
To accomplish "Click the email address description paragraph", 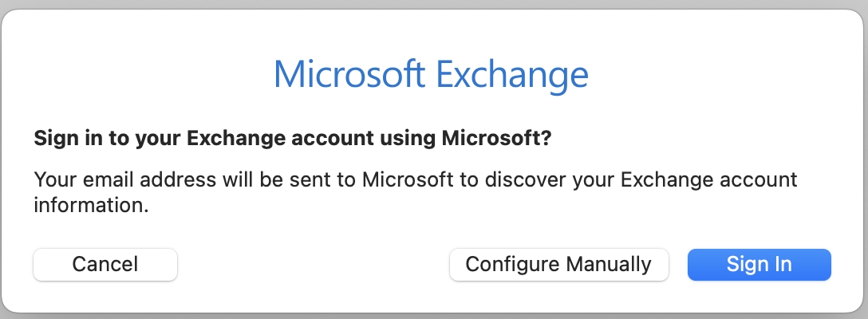I will tap(415, 191).
